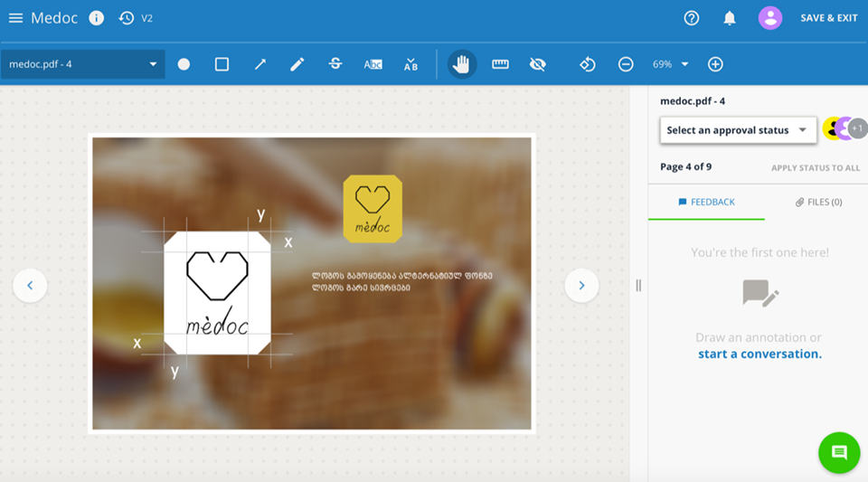The height and width of the screenshot is (482, 868).
Task: Click the rotate page icon
Action: pyautogui.click(x=588, y=64)
